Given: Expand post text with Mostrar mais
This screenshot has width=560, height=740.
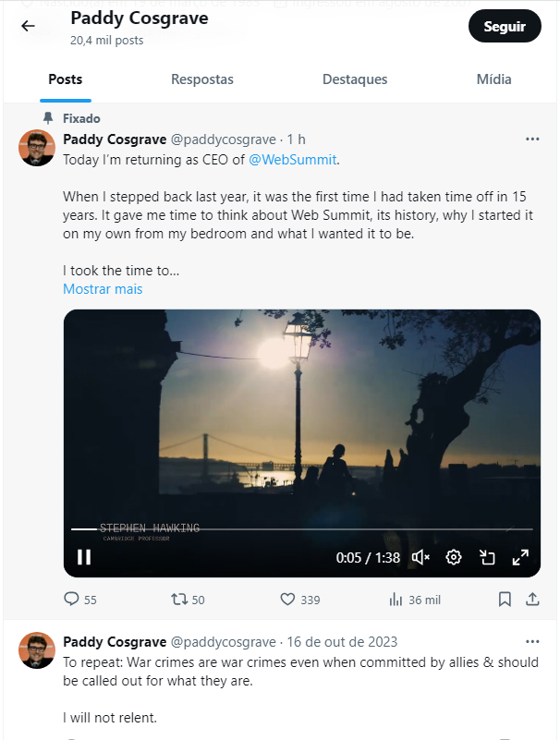Looking at the screenshot, I should coord(103,289).
